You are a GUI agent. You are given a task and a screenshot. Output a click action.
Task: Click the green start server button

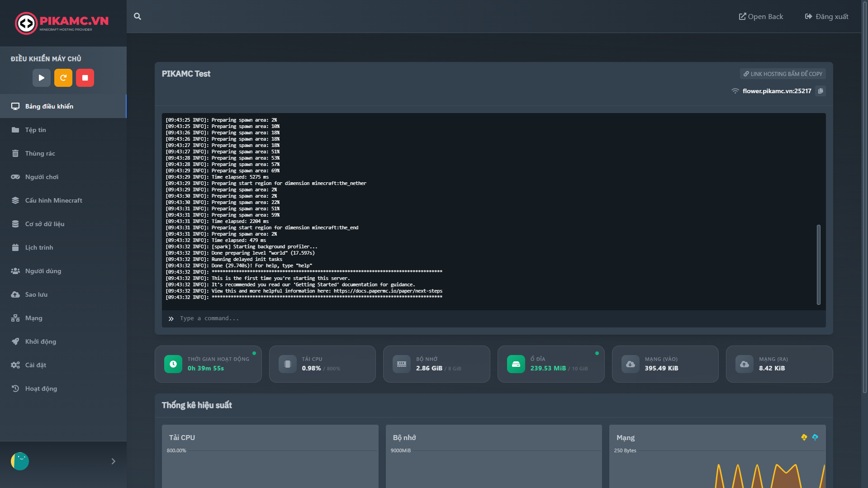tap(41, 78)
